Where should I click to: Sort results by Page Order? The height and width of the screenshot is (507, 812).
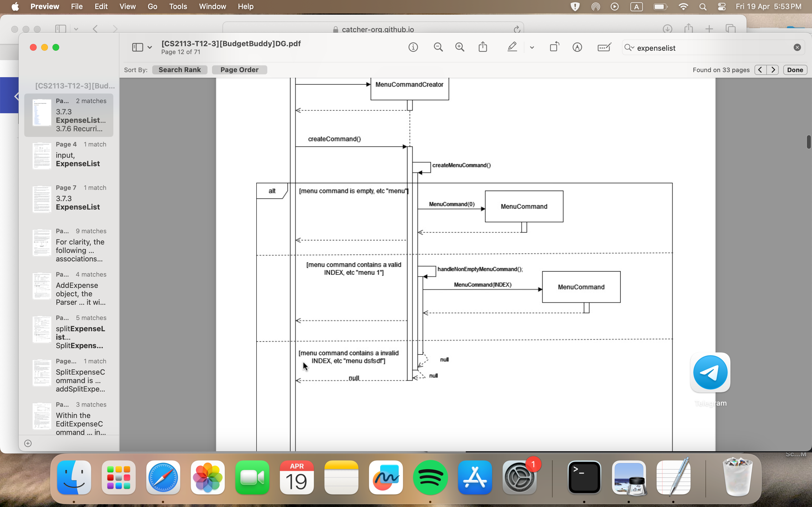239,70
